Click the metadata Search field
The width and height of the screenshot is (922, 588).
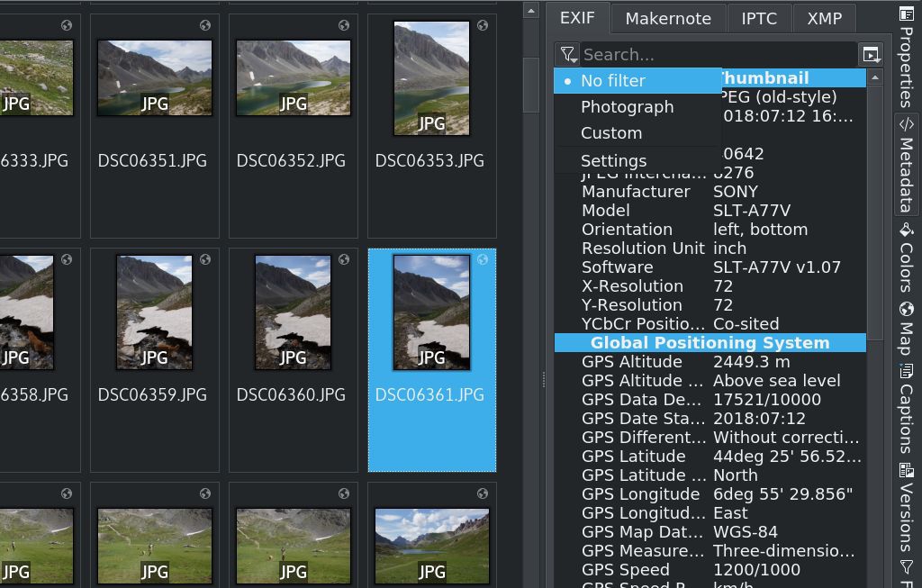(x=718, y=55)
